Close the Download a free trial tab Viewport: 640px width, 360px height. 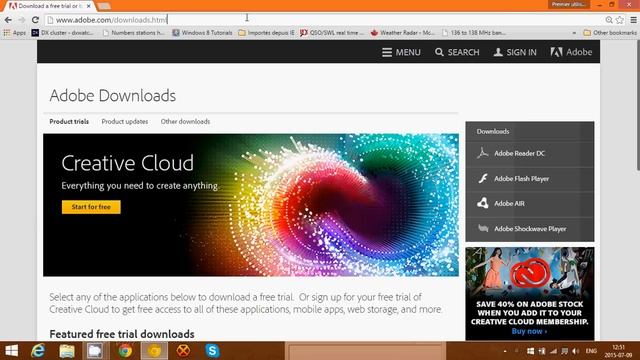pyautogui.click(x=89, y=6)
